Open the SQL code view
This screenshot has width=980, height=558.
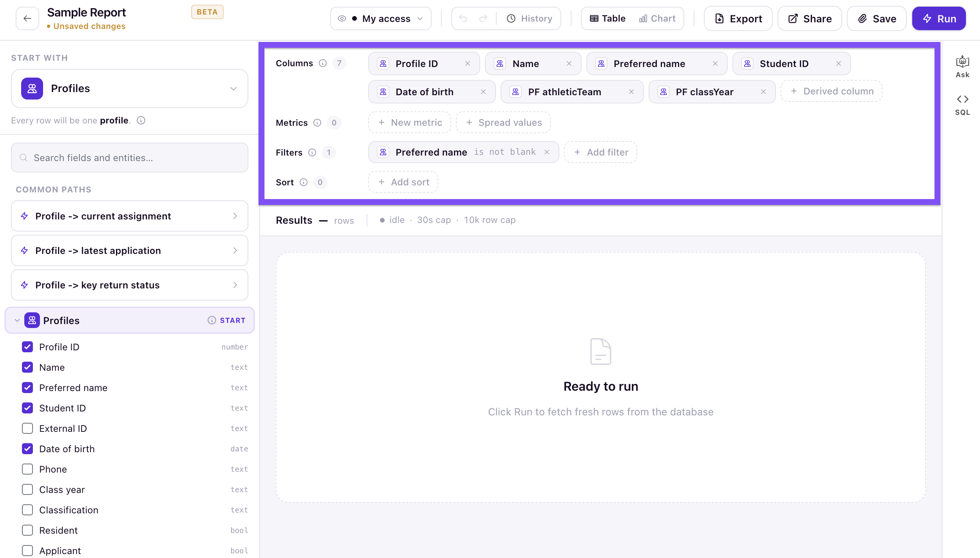962,105
